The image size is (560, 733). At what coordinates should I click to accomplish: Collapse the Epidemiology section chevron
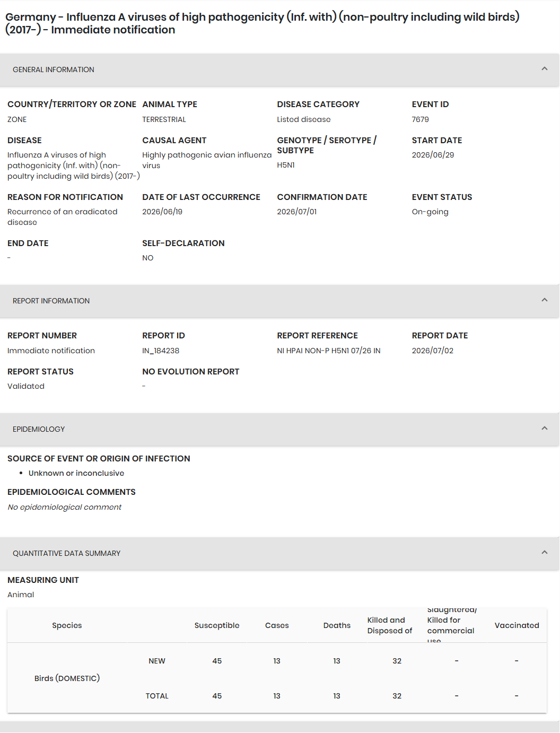pos(544,429)
